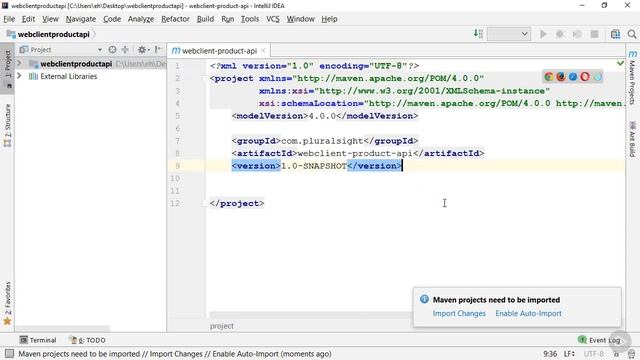Screen dimensions: 640x360
Task: Toggle the Event Log tool window
Action: (x=599, y=340)
